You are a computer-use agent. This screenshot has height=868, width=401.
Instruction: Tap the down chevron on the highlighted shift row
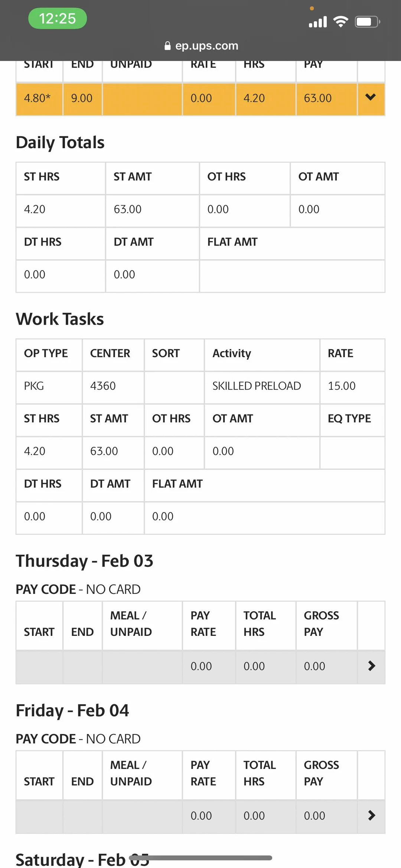[x=370, y=97]
